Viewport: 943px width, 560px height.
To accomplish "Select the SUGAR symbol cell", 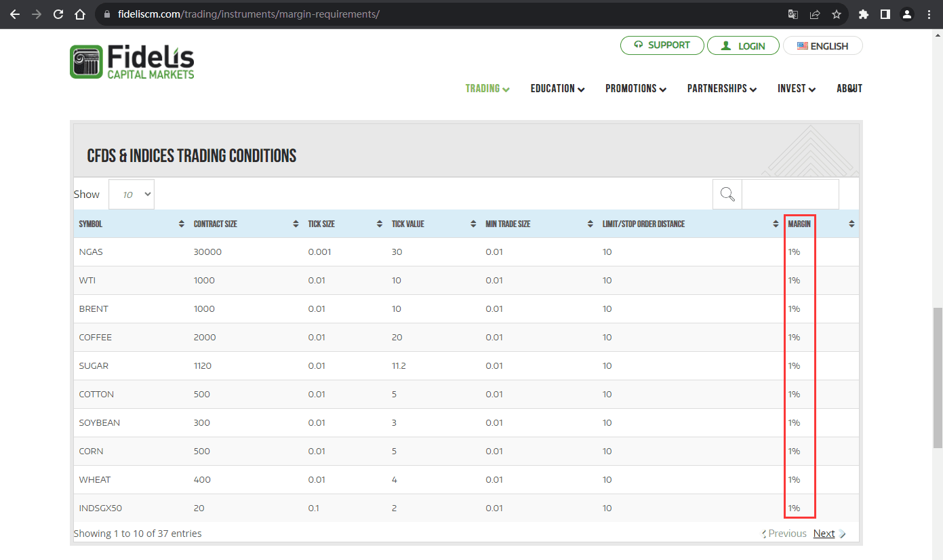I will (94, 366).
